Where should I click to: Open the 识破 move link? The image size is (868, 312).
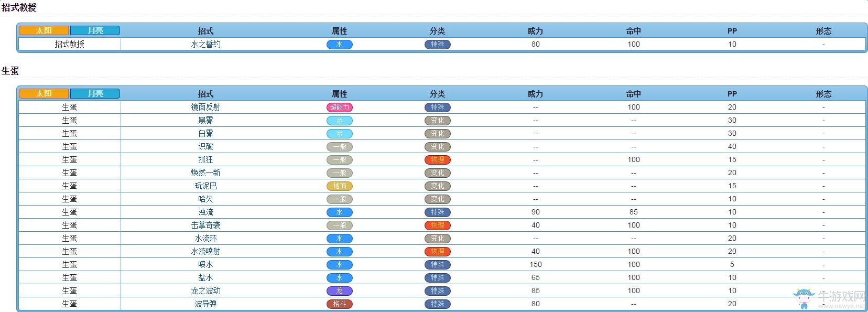click(x=205, y=146)
